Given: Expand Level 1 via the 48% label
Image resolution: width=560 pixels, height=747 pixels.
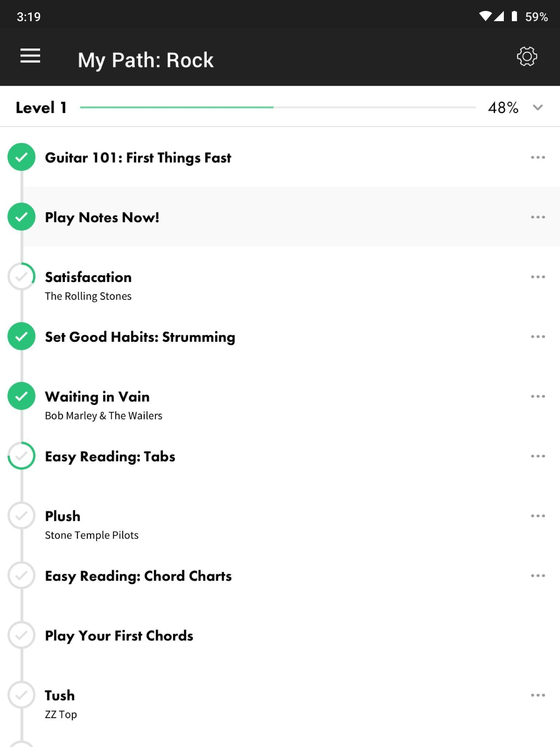Looking at the screenshot, I should [503, 108].
